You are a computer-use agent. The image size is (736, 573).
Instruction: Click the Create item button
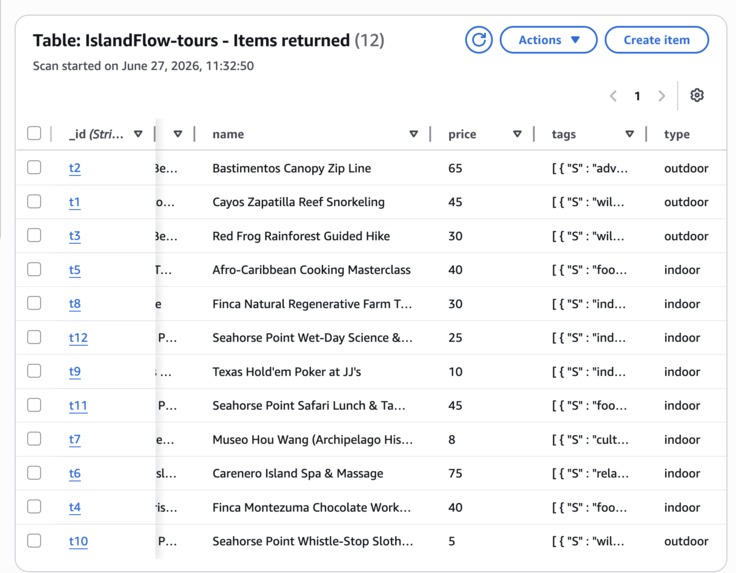point(656,40)
